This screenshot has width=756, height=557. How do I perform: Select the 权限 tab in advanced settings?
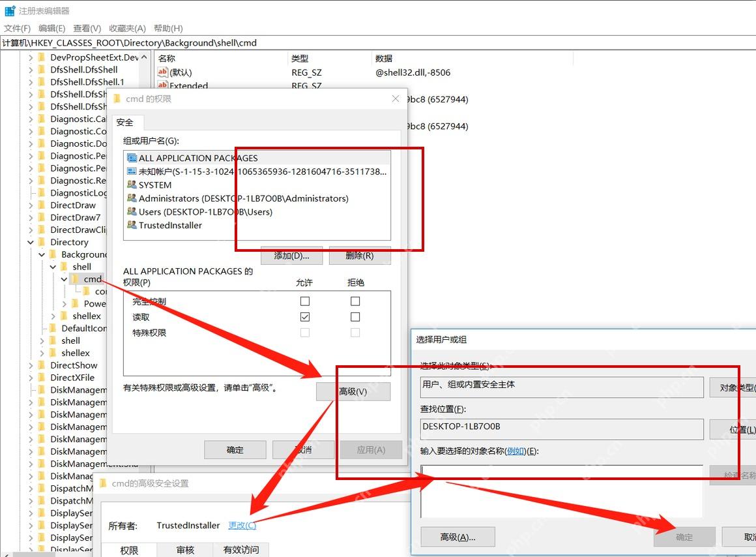[129, 550]
